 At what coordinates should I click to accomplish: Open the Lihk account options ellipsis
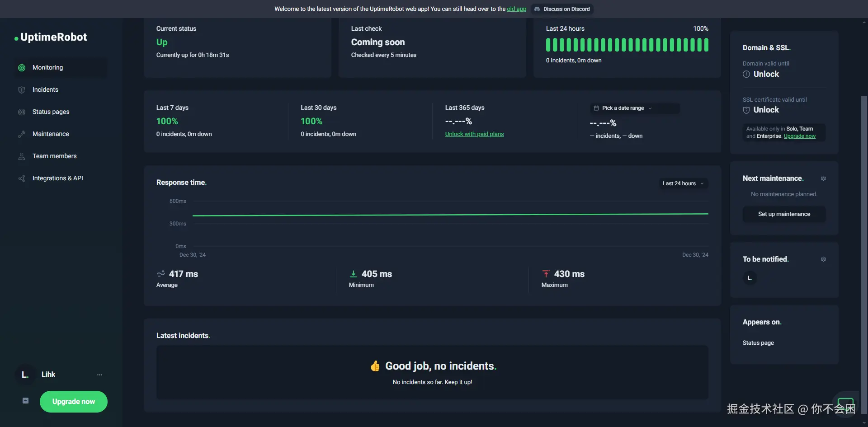click(x=99, y=375)
